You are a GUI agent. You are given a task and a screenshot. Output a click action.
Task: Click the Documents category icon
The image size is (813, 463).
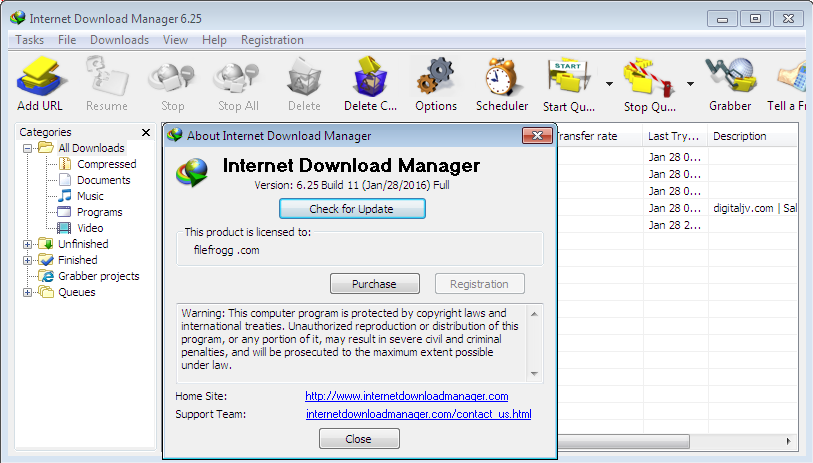65,180
